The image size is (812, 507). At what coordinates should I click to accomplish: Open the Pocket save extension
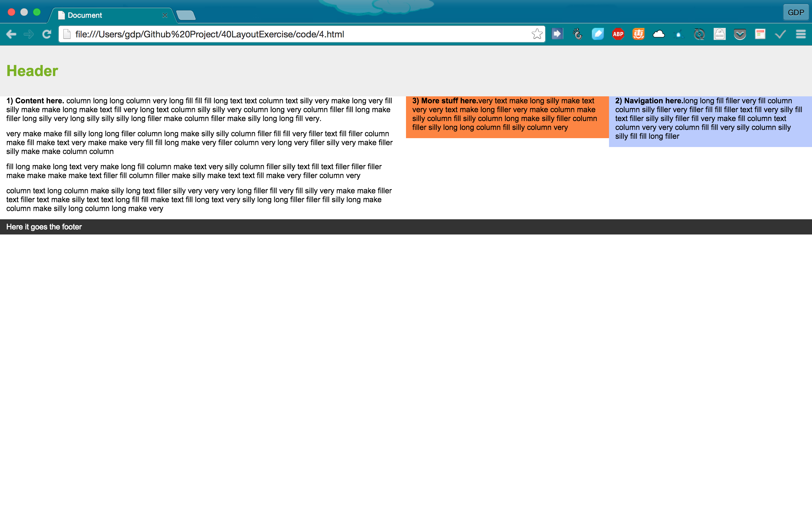pos(740,34)
